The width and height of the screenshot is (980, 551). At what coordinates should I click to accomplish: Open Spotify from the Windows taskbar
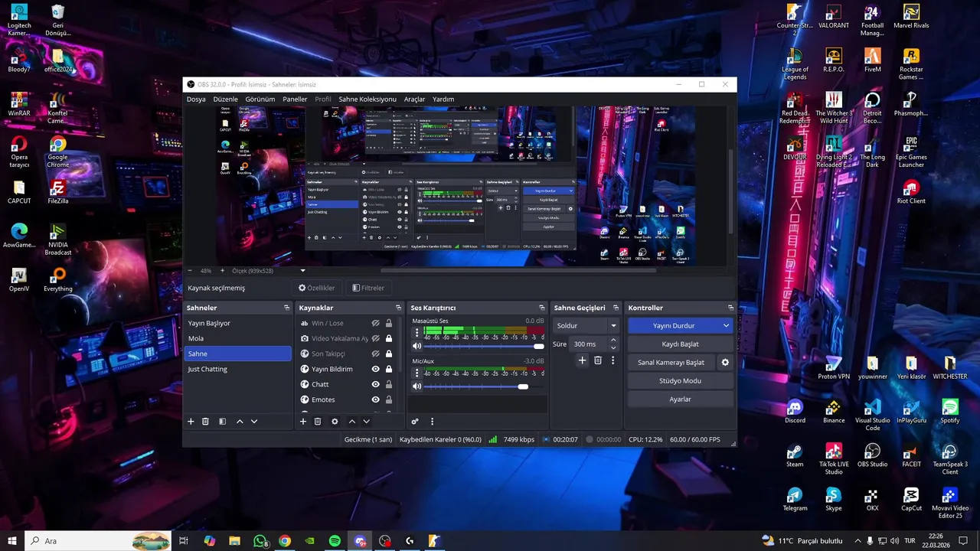pyautogui.click(x=335, y=541)
